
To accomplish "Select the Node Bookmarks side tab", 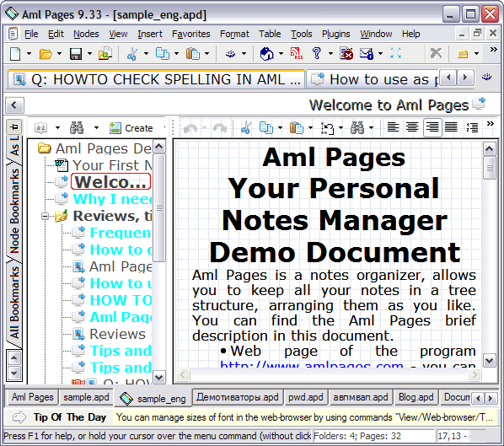I will point(14,211).
